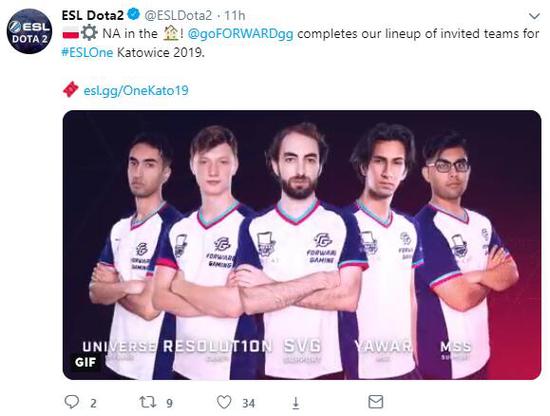The height and width of the screenshot is (416, 550).
Task: Click the red ticket emoji icon
Action: (71, 89)
